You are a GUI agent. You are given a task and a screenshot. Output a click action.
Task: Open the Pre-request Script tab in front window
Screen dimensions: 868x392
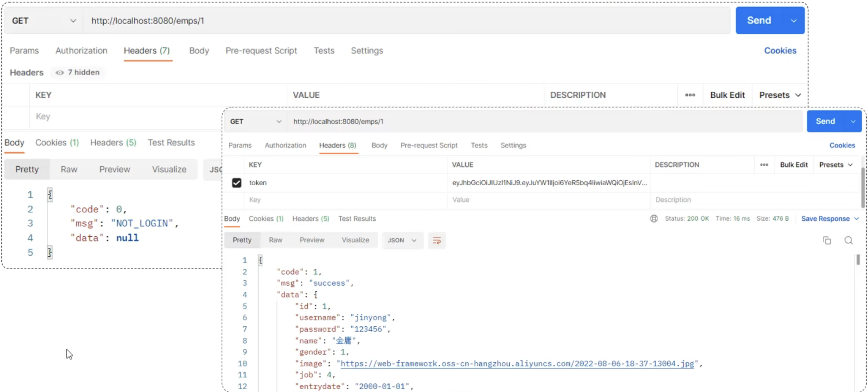[x=429, y=145]
